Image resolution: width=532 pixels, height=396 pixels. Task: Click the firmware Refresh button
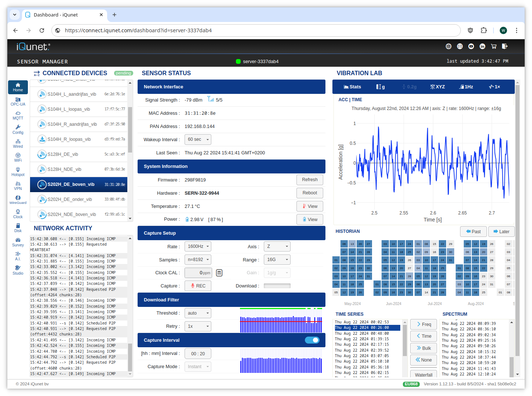click(310, 180)
